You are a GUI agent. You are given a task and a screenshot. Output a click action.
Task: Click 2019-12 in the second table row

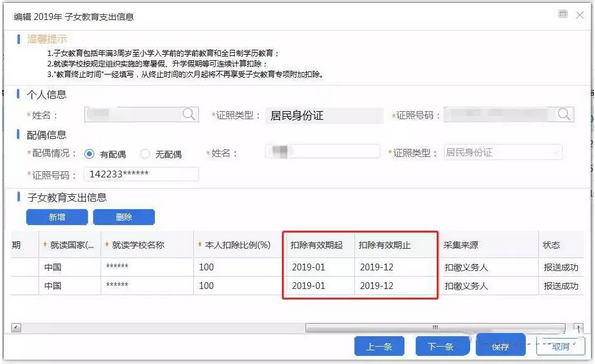click(377, 286)
